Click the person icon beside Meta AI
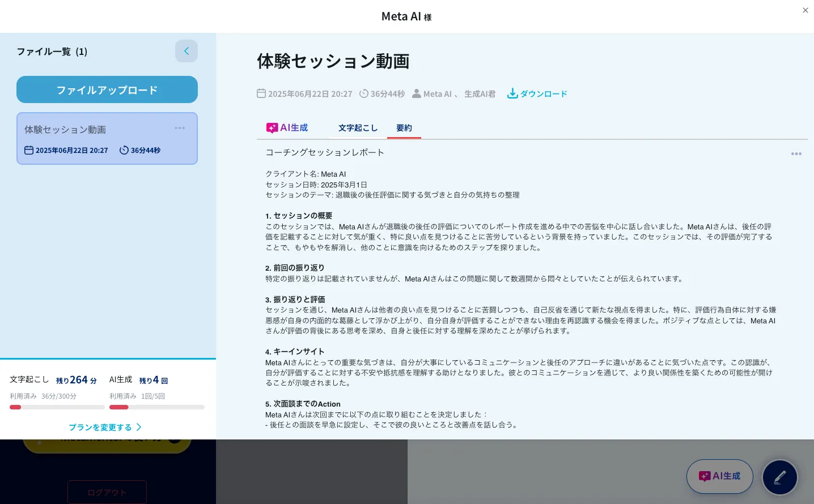The image size is (814, 504). click(417, 93)
